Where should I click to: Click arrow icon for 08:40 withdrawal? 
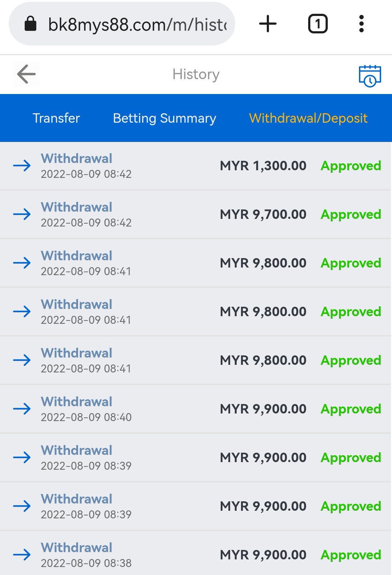tap(22, 409)
